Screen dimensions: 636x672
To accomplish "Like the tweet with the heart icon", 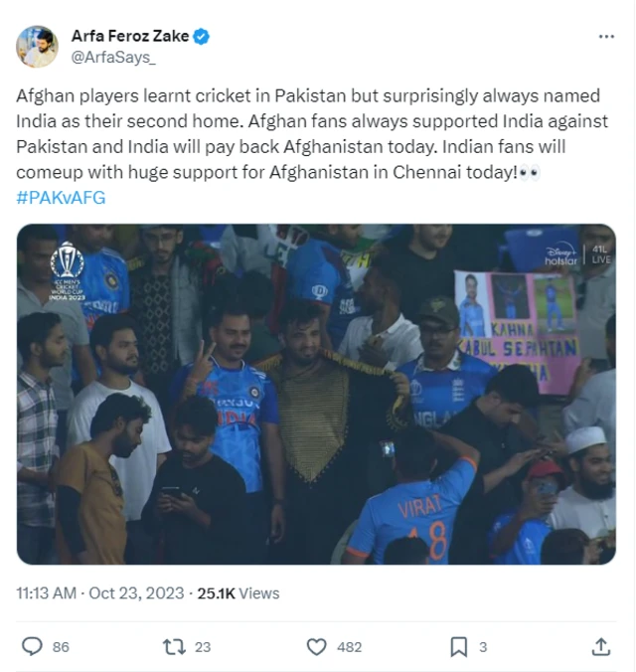I will [316, 646].
